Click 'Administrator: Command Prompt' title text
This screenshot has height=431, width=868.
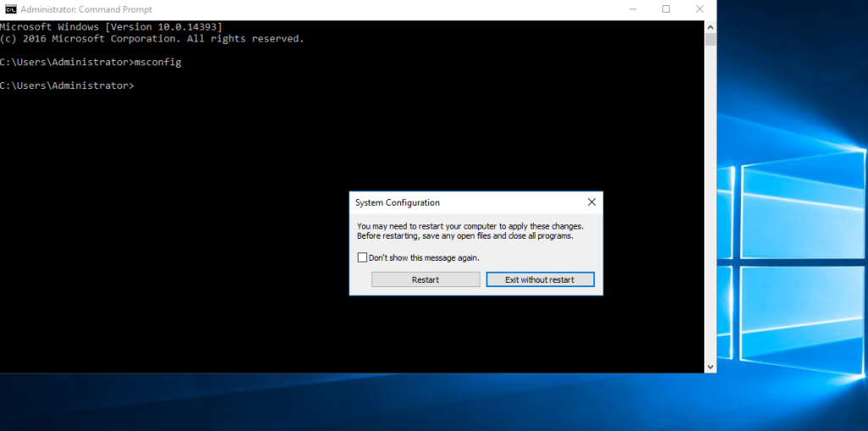(x=86, y=9)
